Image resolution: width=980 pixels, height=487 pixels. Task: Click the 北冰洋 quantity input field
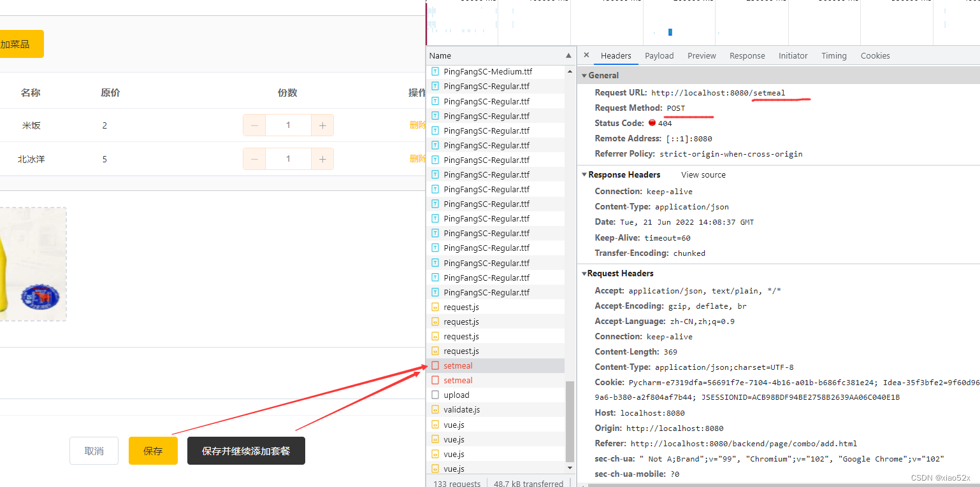point(288,159)
